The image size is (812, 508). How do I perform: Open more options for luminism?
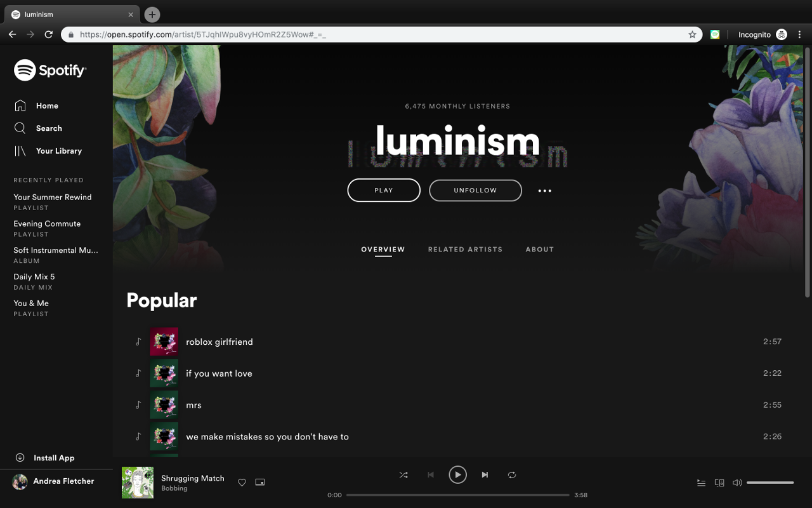coord(545,190)
